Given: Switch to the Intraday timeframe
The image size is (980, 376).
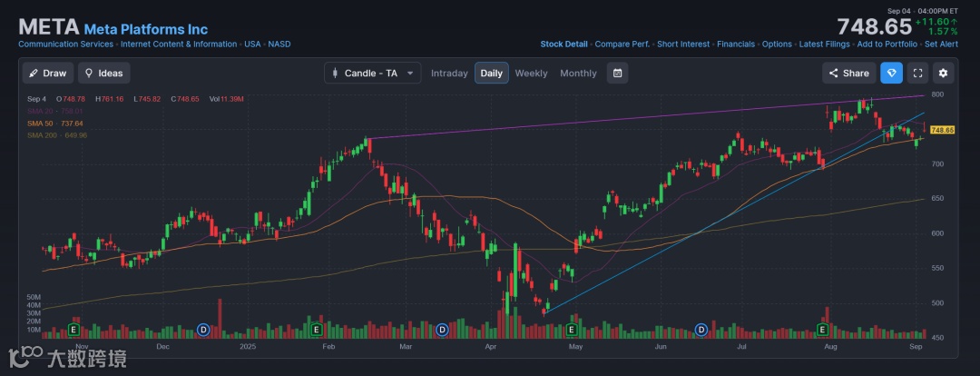Looking at the screenshot, I should tap(449, 74).
